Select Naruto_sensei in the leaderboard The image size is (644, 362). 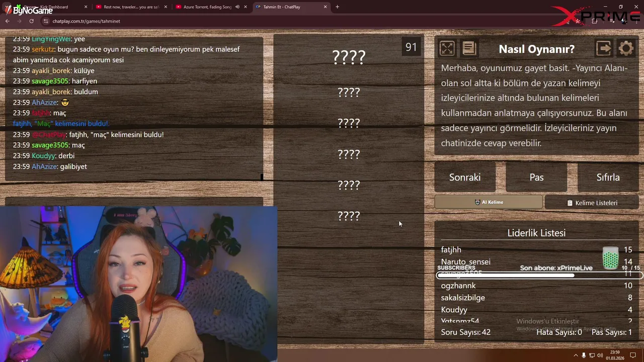(465, 261)
